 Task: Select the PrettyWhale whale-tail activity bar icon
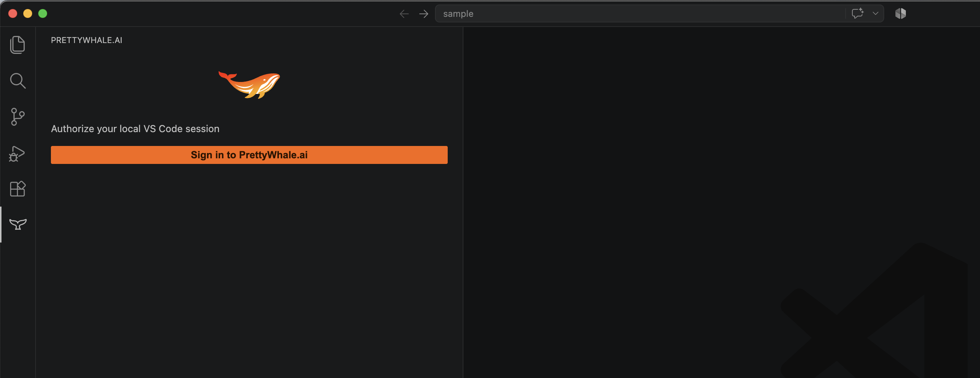coord(18,224)
